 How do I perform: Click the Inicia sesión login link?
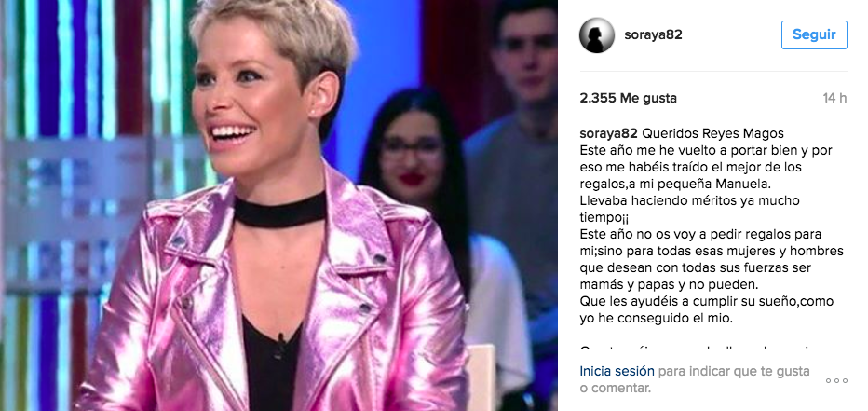[617, 371]
